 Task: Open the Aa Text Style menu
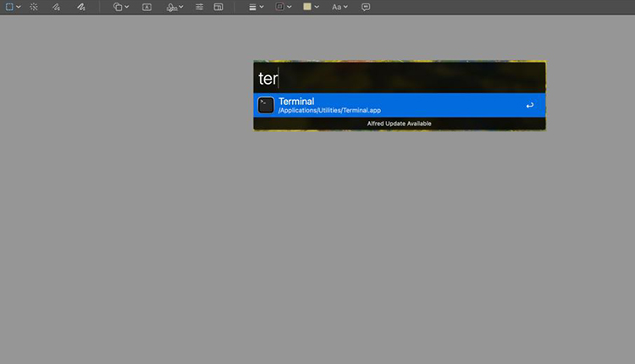[x=340, y=7]
